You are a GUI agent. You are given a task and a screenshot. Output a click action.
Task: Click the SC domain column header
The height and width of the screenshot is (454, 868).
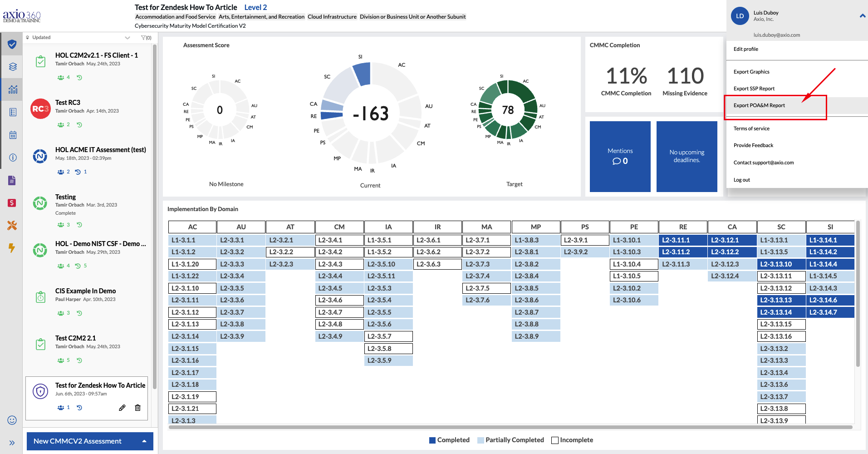(781, 227)
